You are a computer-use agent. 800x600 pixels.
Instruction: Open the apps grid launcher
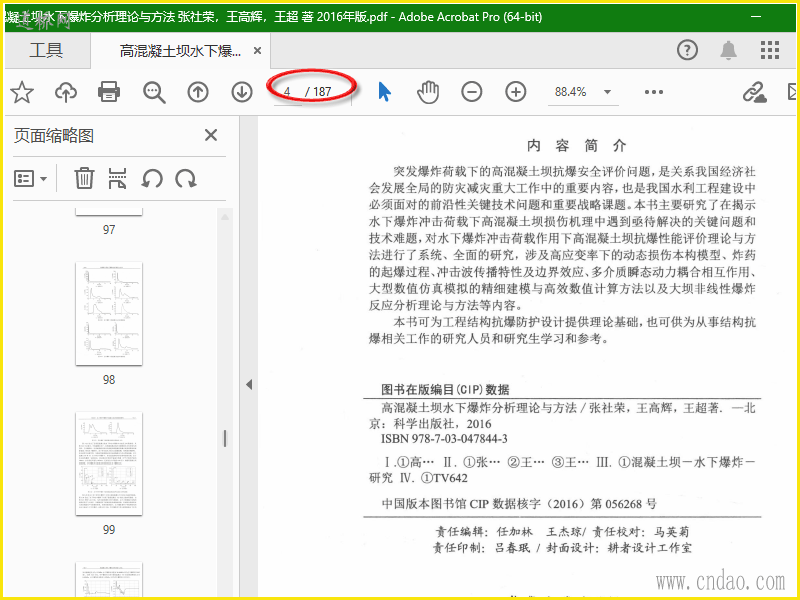pos(770,50)
